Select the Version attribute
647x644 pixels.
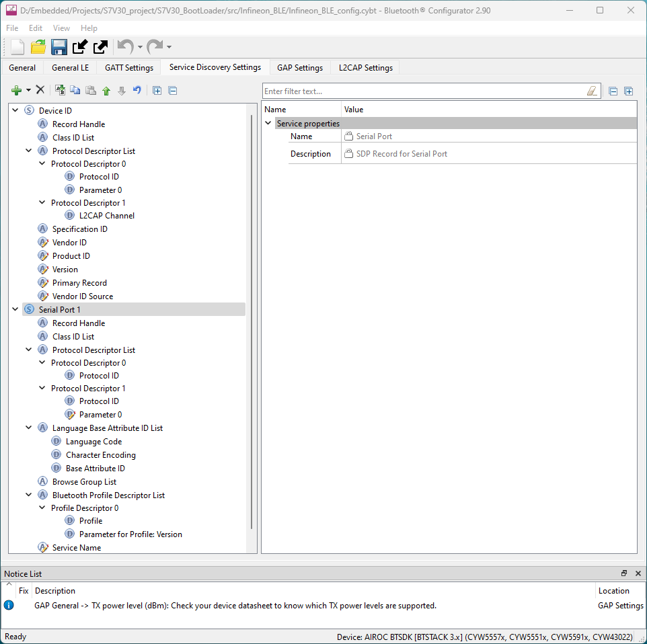65,270
